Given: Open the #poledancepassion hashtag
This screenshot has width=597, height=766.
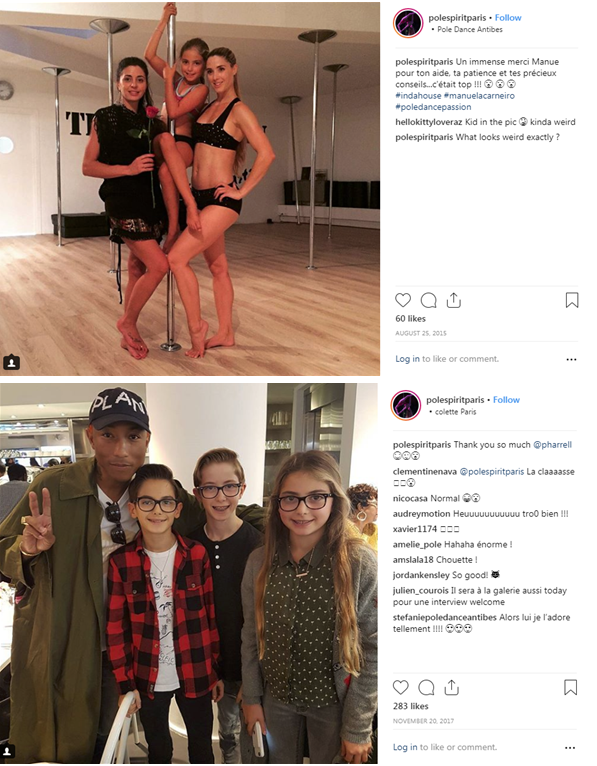Looking at the screenshot, I should click(x=433, y=107).
